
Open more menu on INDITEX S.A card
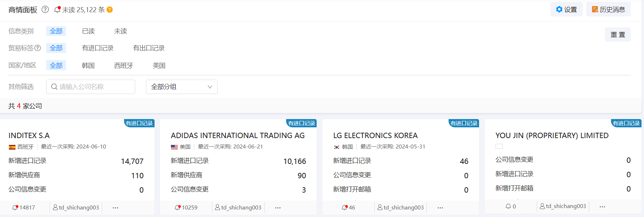click(x=115, y=208)
